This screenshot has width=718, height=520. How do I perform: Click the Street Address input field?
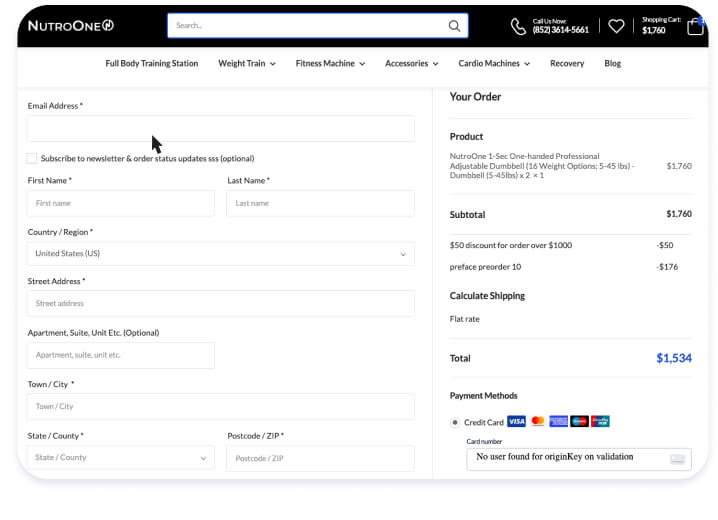[220, 304]
